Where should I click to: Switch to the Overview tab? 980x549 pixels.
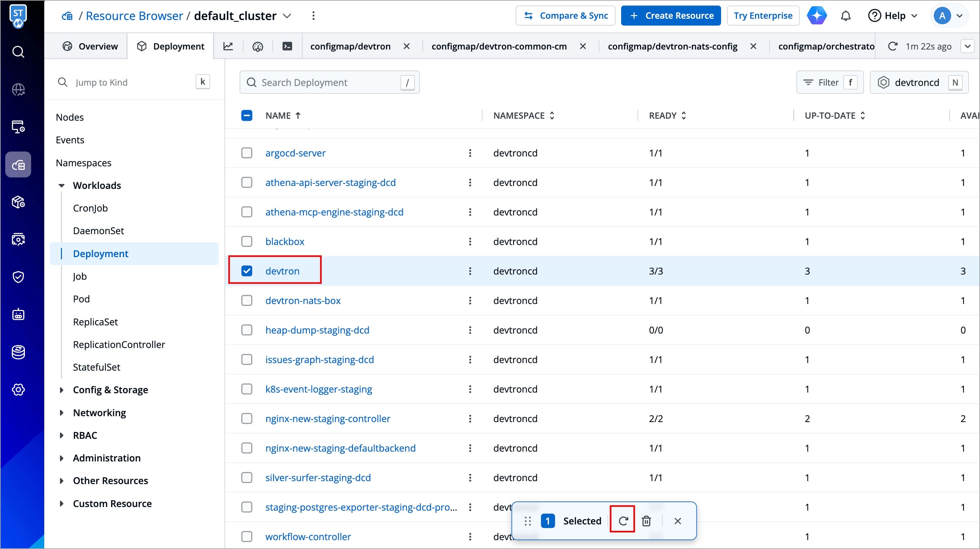[90, 47]
